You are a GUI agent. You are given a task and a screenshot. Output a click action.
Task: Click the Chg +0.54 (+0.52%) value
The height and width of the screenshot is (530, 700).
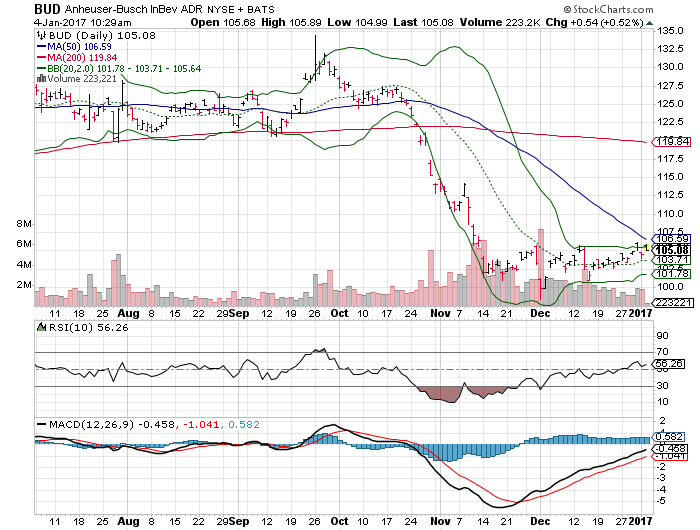(595, 22)
